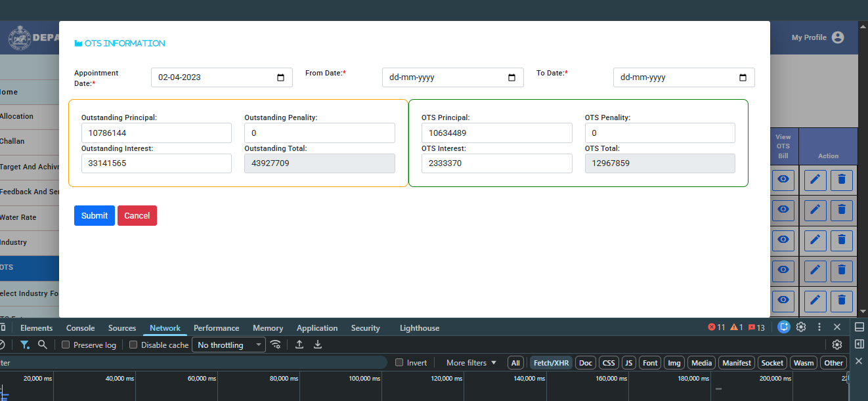
Task: Click the issues count 13 flag
Action: pyautogui.click(x=756, y=327)
